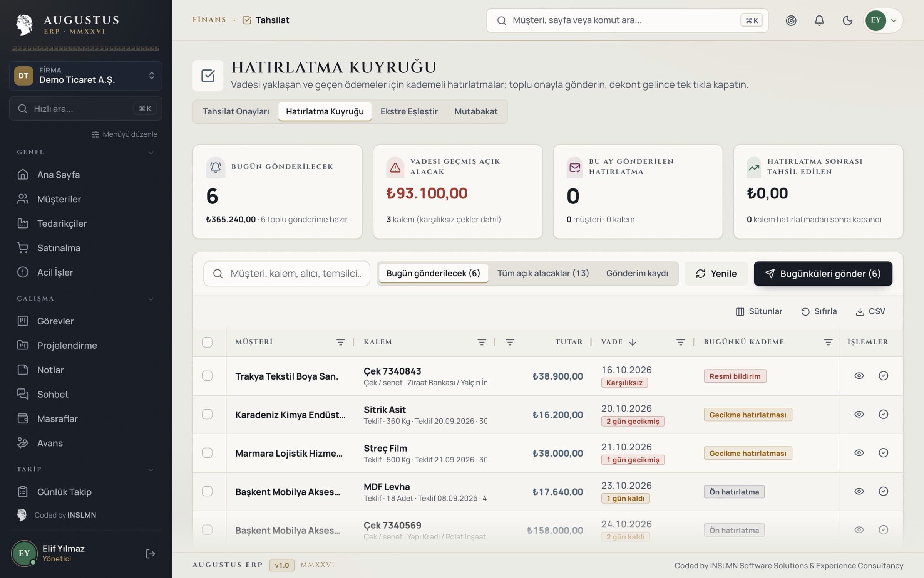Image resolution: width=924 pixels, height=578 pixels.
Task: Switch to Tahsilat Onayları tab
Action: click(236, 111)
